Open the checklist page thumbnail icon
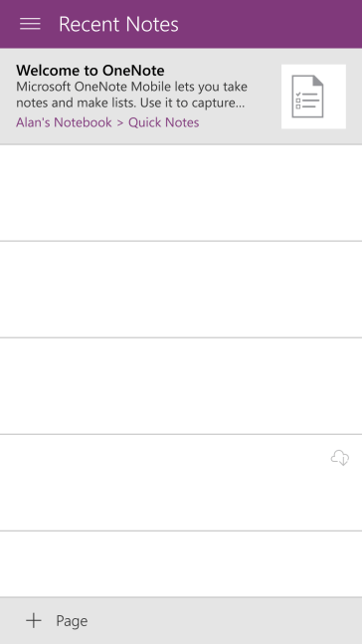The image size is (362, 644). (x=313, y=97)
